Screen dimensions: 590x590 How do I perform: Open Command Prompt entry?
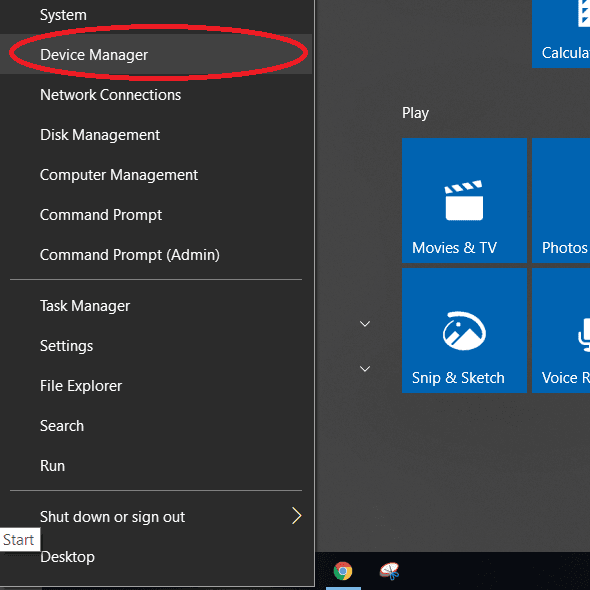tap(156, 214)
